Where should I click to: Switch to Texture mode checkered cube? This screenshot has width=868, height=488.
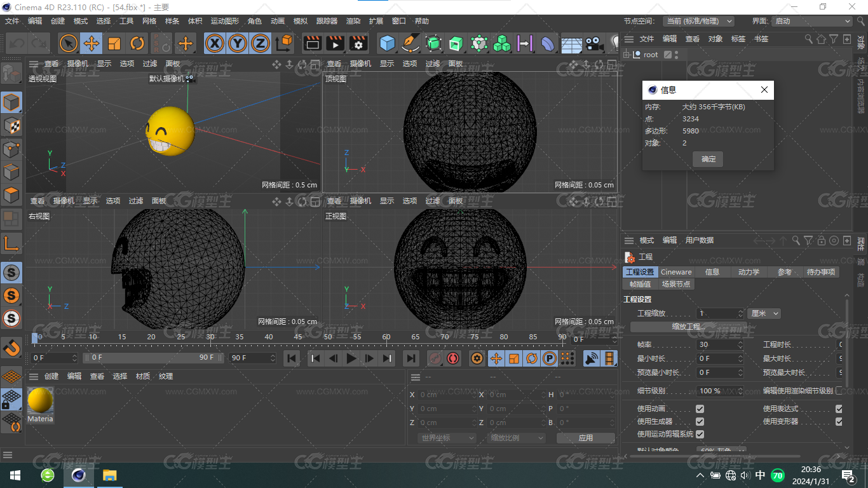(11, 125)
